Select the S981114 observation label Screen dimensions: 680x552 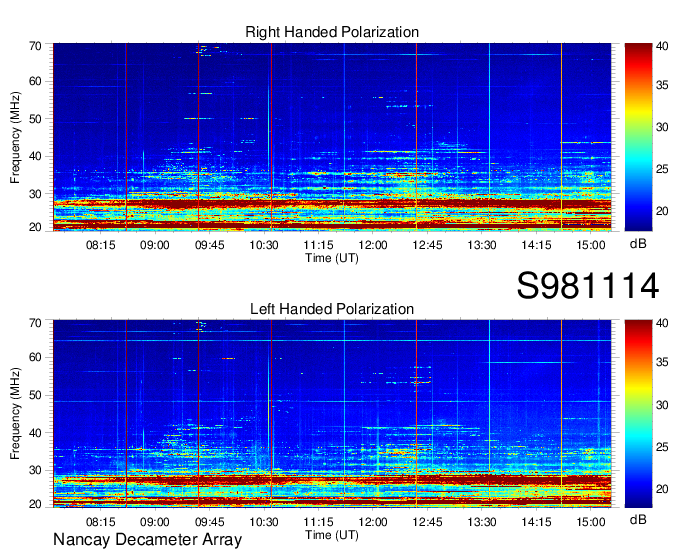588,286
